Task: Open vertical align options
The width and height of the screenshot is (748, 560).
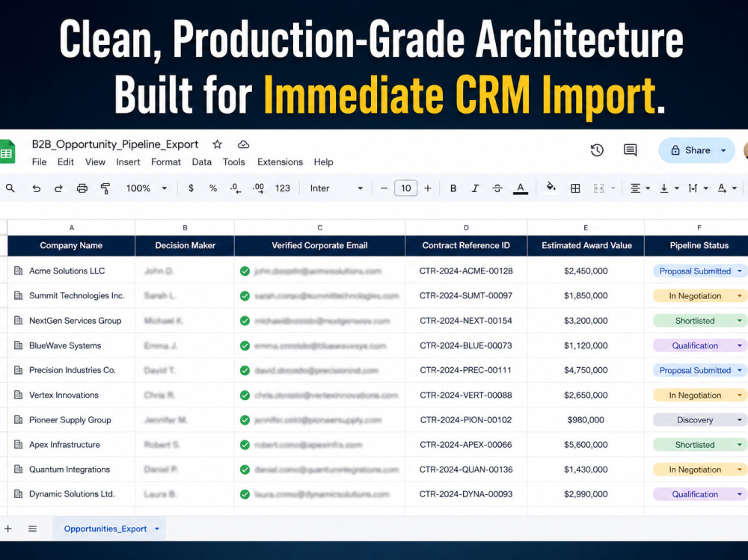Action: [x=669, y=188]
